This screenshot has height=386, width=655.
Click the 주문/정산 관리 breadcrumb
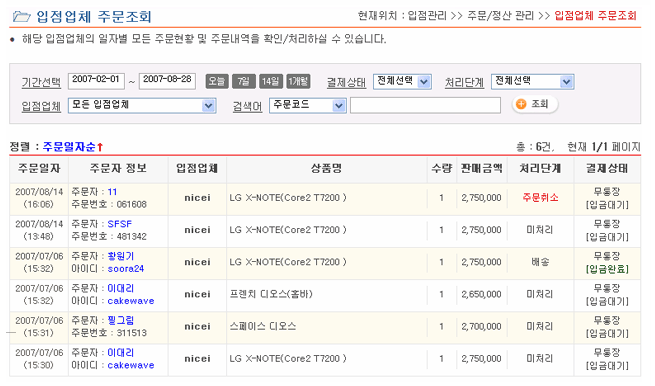tap(500, 16)
